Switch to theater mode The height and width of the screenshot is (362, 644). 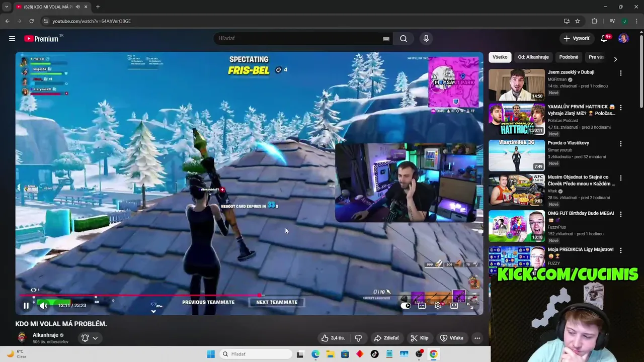(454, 305)
